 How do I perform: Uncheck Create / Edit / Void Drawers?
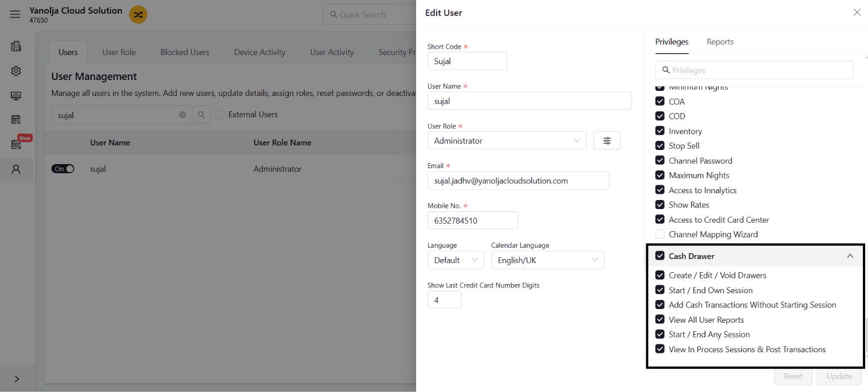tap(660, 275)
